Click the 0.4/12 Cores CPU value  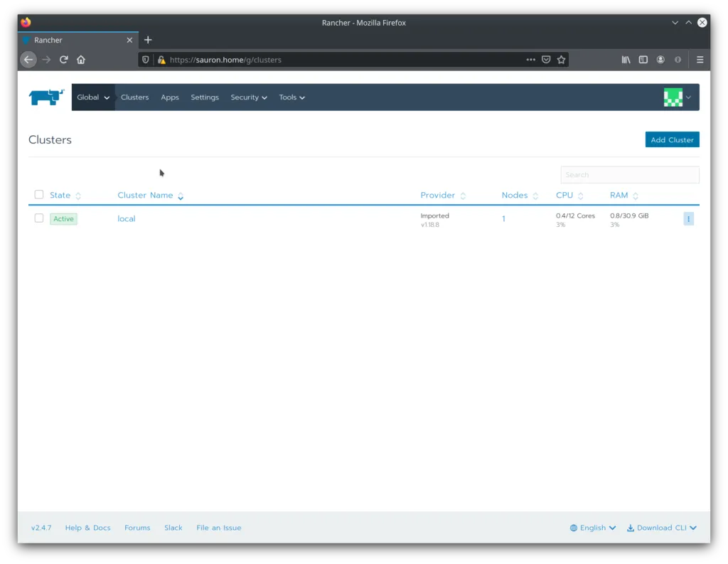(575, 216)
